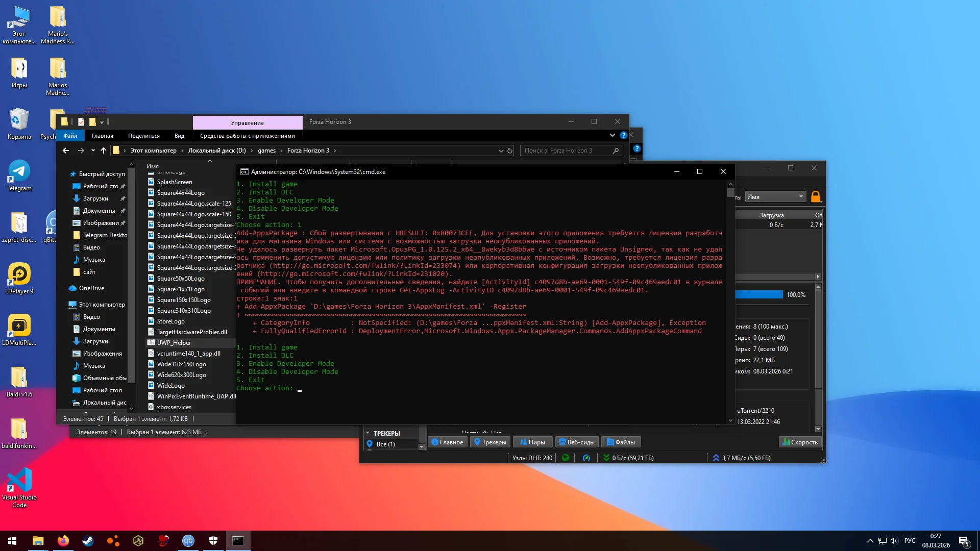Click the Скорость button
The height and width of the screenshot is (551, 980).
[x=800, y=442]
